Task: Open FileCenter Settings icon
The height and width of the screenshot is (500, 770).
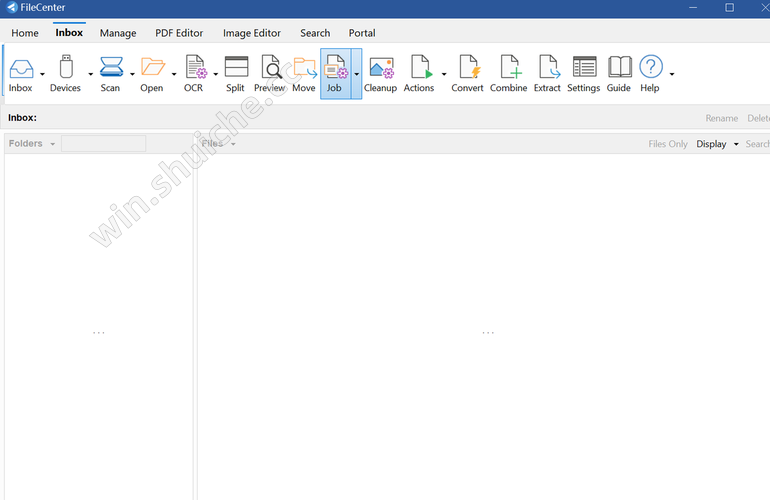Action: click(583, 68)
